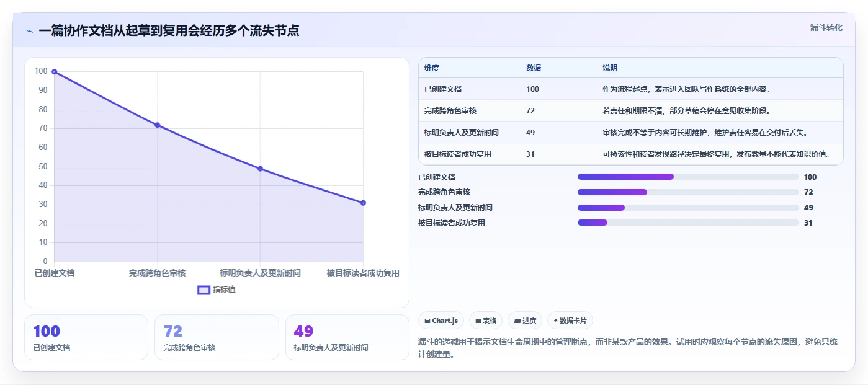Click the description starting 作为流程起点

click(x=687, y=89)
